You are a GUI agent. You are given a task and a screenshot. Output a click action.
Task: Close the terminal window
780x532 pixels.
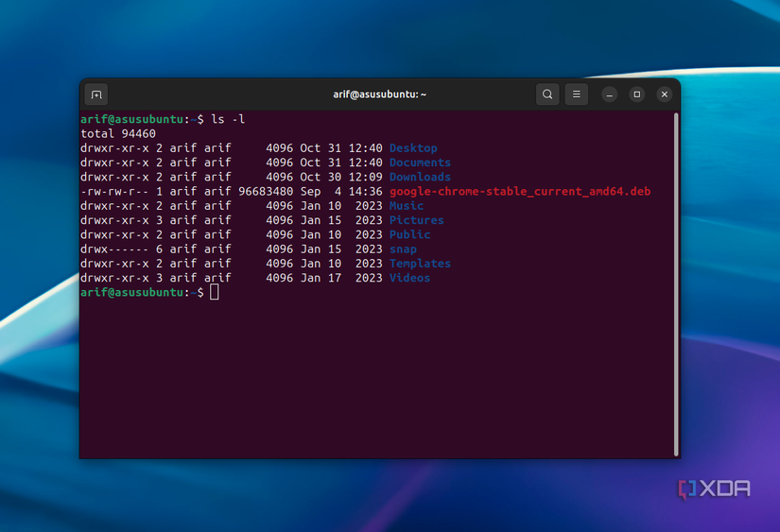[x=665, y=94]
